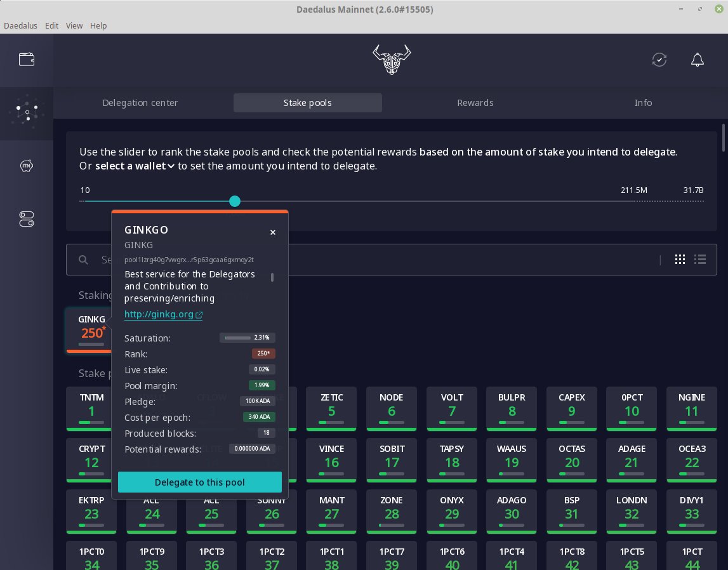Open the ZETIC pool card
Screen dimensions: 728x570
click(331, 409)
